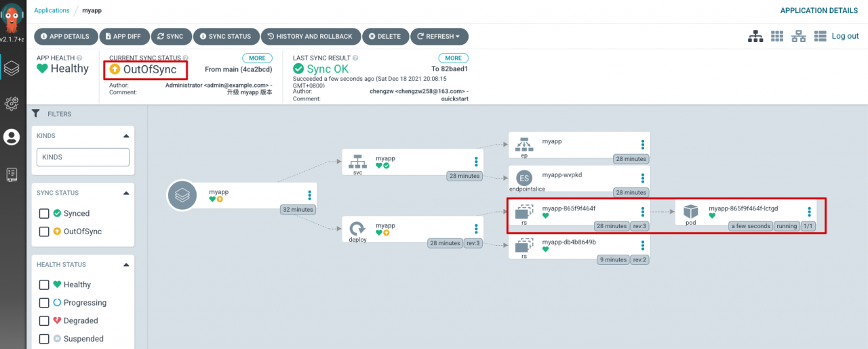Open the Applications layers icon in sidebar
The height and width of the screenshot is (349, 868).
[x=11, y=69]
